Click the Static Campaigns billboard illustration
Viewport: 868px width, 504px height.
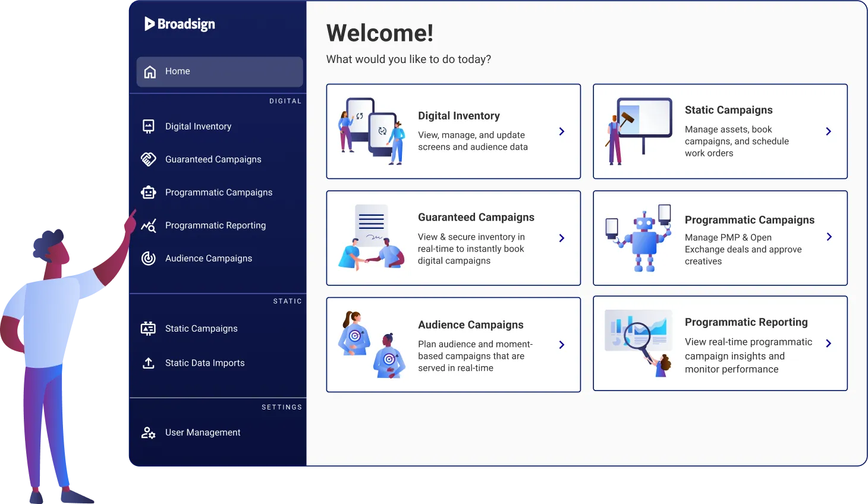coord(639,131)
